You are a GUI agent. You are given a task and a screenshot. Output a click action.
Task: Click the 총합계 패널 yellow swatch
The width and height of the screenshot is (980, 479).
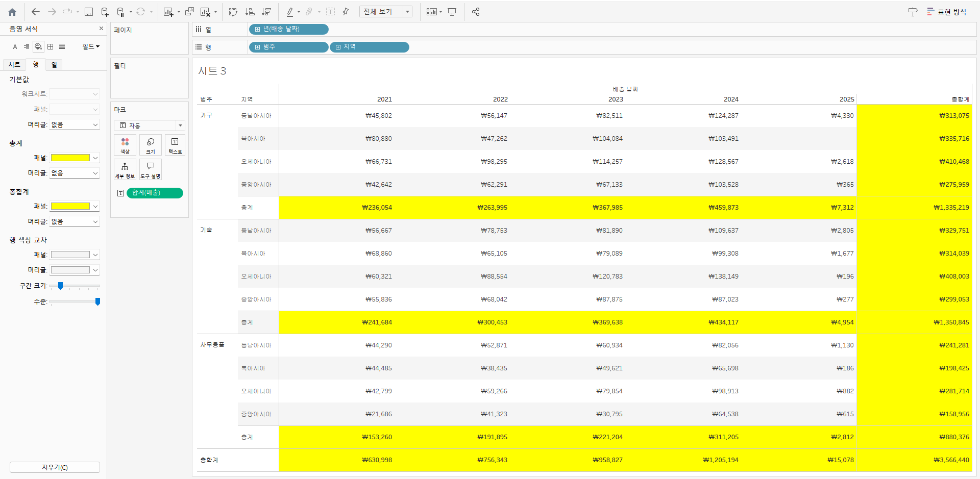[x=70, y=206]
